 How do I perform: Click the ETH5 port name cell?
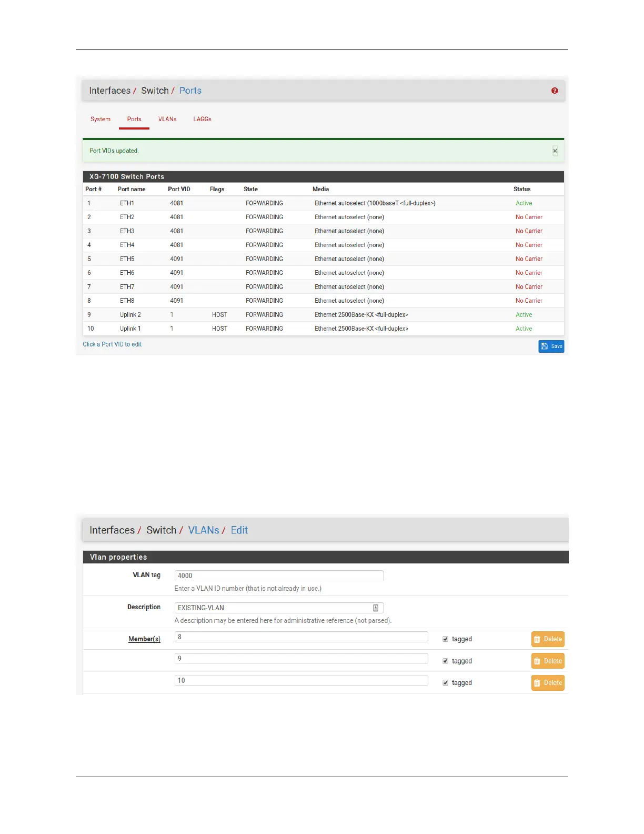pos(127,259)
